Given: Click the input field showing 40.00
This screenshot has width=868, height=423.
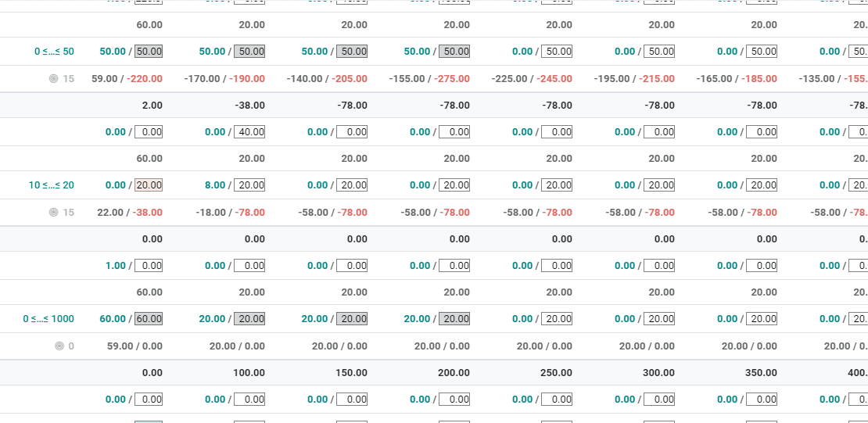Looking at the screenshot, I should pos(250,132).
